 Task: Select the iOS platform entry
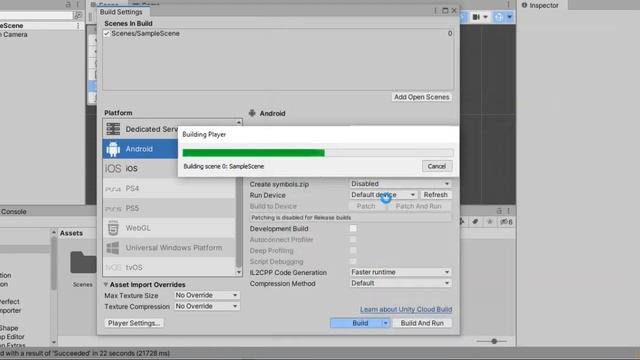[140, 169]
